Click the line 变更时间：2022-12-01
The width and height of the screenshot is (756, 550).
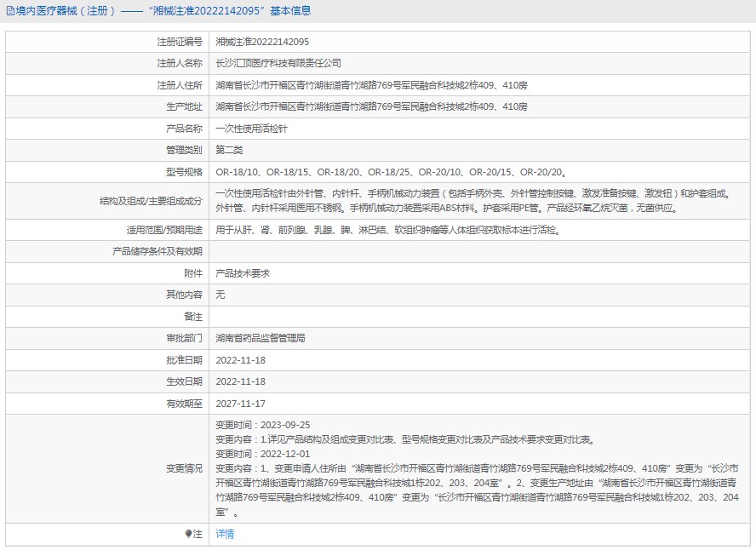263,454
